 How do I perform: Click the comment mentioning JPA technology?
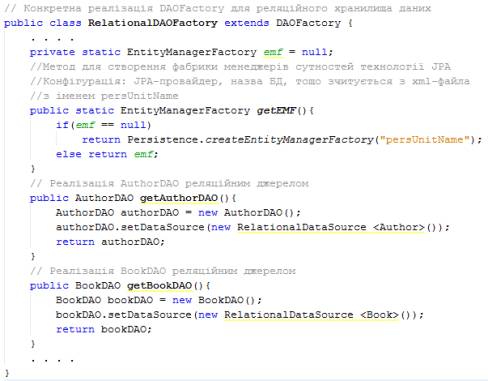click(240, 67)
